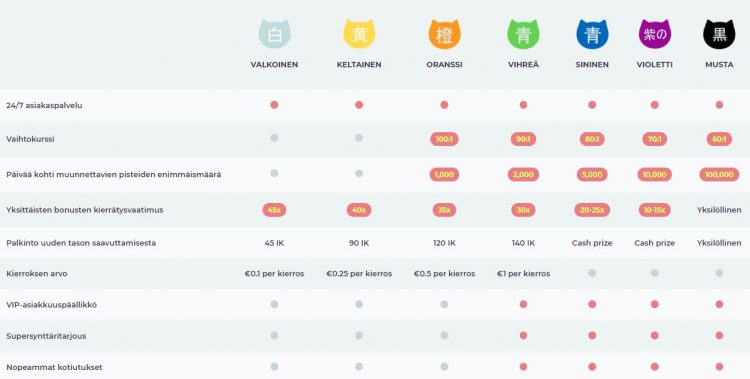Click the Vihreä VIP-asiakkuuspäällikkö red dot
This screenshot has width=750, height=379.
click(x=523, y=304)
